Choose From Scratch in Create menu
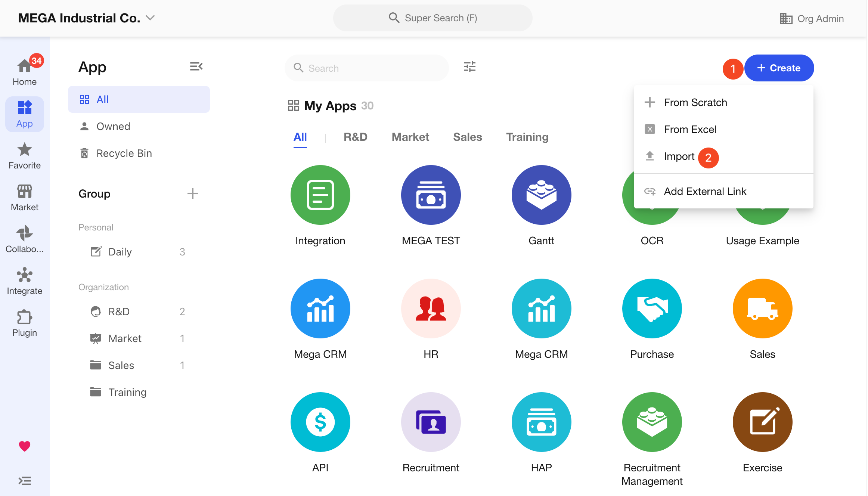 click(x=695, y=102)
